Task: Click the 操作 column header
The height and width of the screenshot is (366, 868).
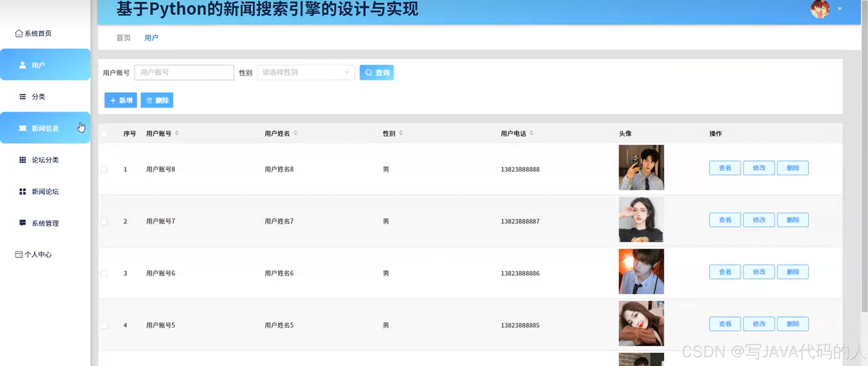Action: click(x=716, y=134)
